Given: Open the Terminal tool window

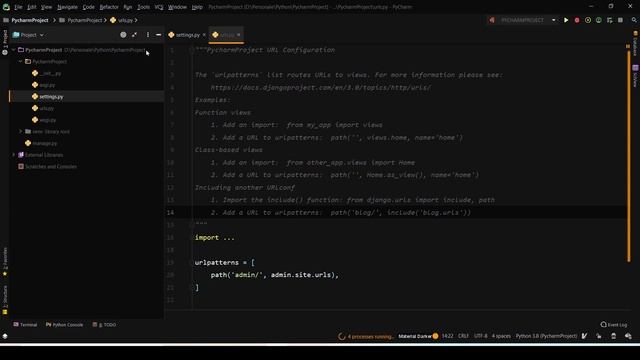Looking at the screenshot, I should tap(25, 325).
